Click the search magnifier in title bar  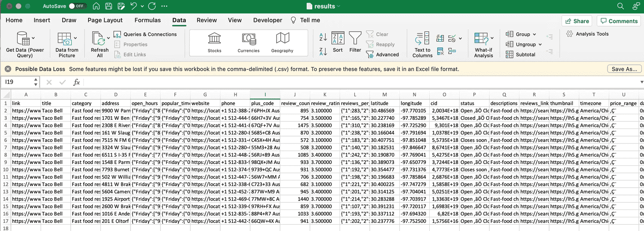[620, 6]
